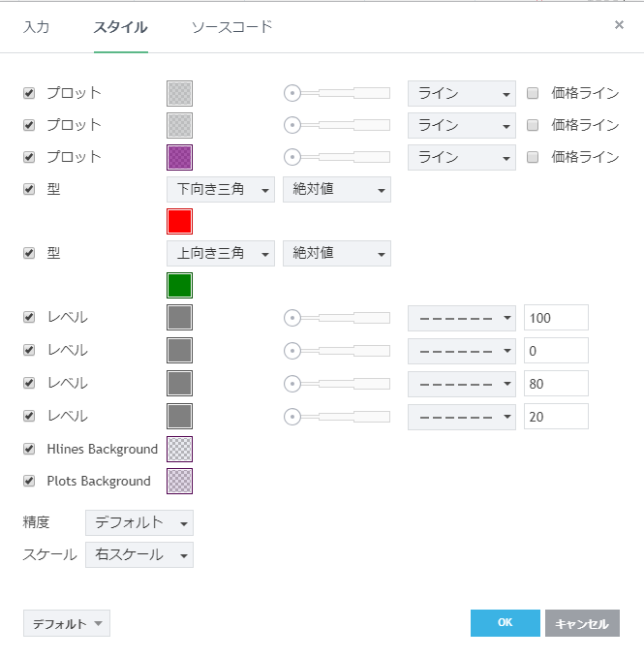
Task: Enable 価格ライン for the third plot
Action: pos(533,157)
